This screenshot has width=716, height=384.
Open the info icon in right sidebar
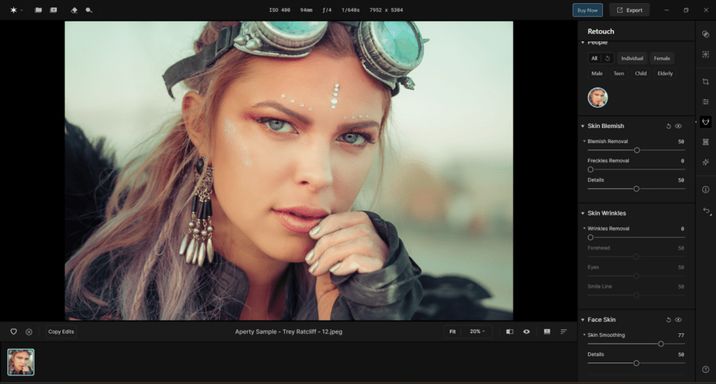pos(705,189)
